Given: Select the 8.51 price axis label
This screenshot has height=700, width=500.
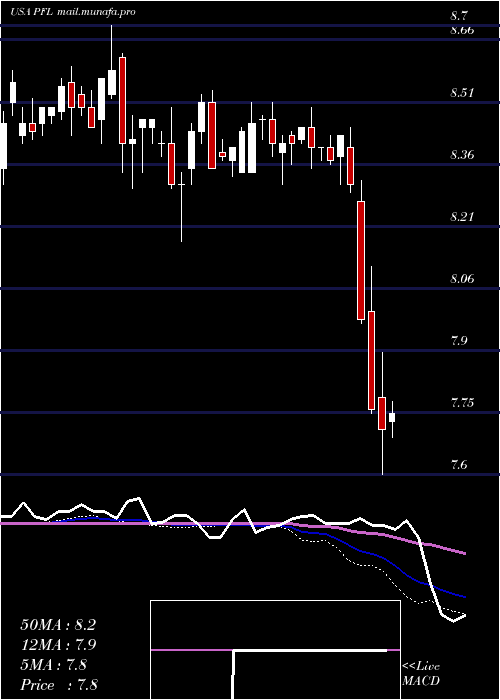Looking at the screenshot, I should (x=462, y=93).
